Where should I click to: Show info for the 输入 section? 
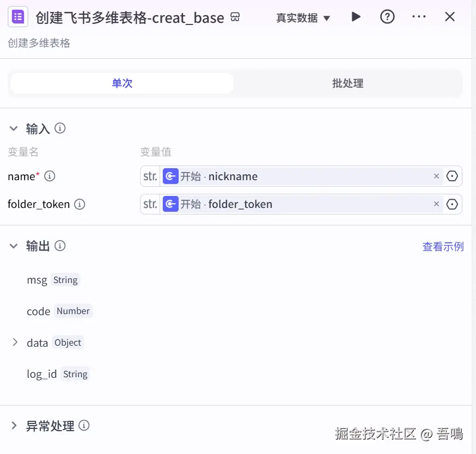pyautogui.click(x=60, y=128)
